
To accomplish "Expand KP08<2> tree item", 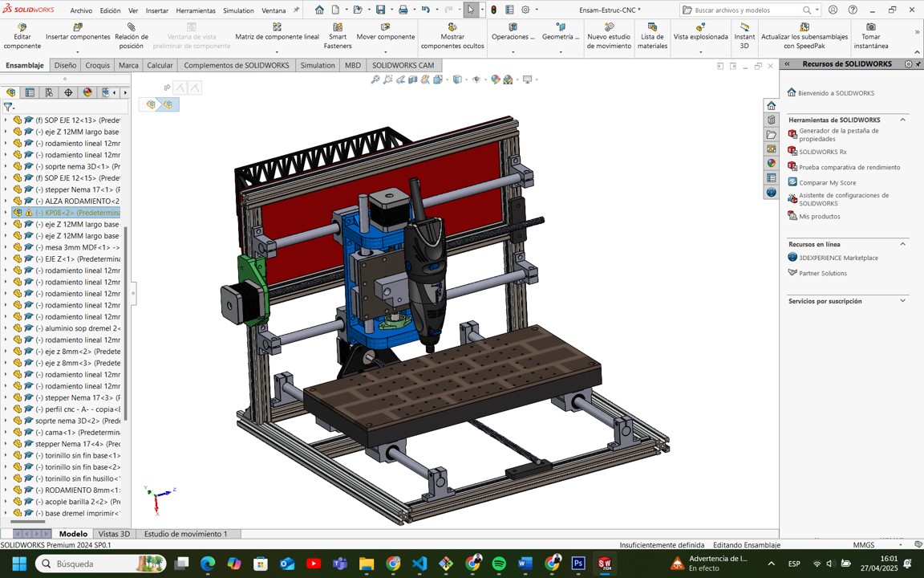I will coord(6,212).
